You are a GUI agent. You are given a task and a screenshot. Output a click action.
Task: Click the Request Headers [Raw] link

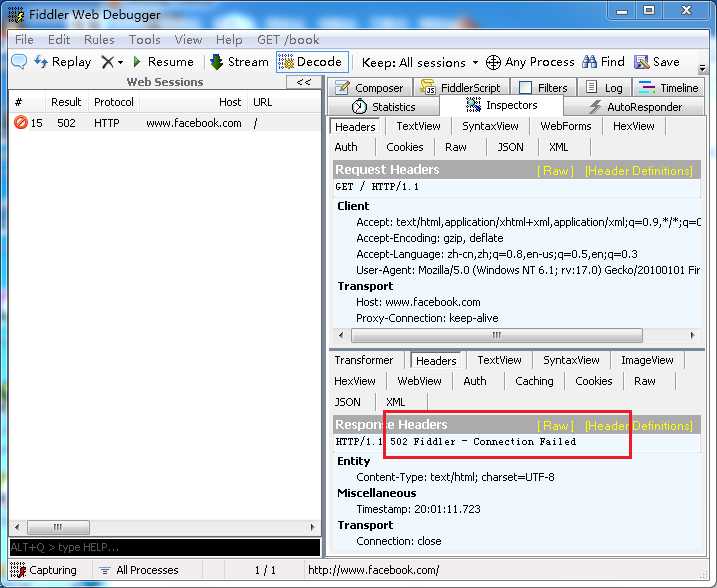[x=555, y=171]
